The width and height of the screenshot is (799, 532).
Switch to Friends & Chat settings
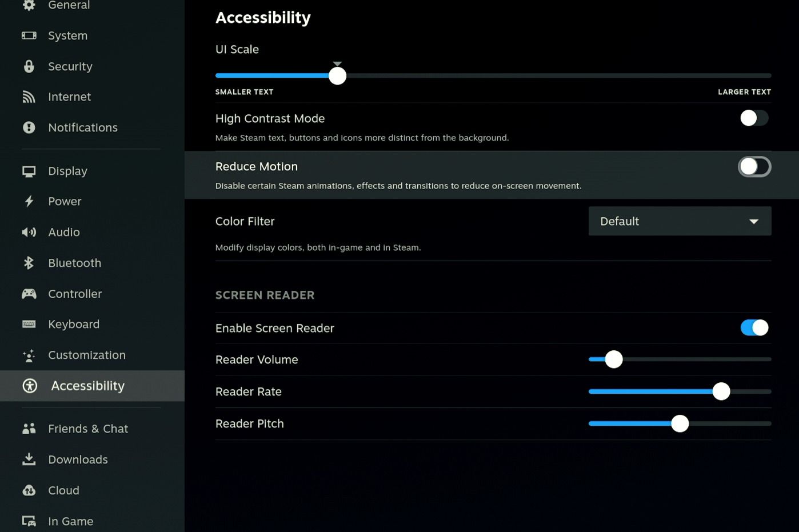(x=87, y=429)
